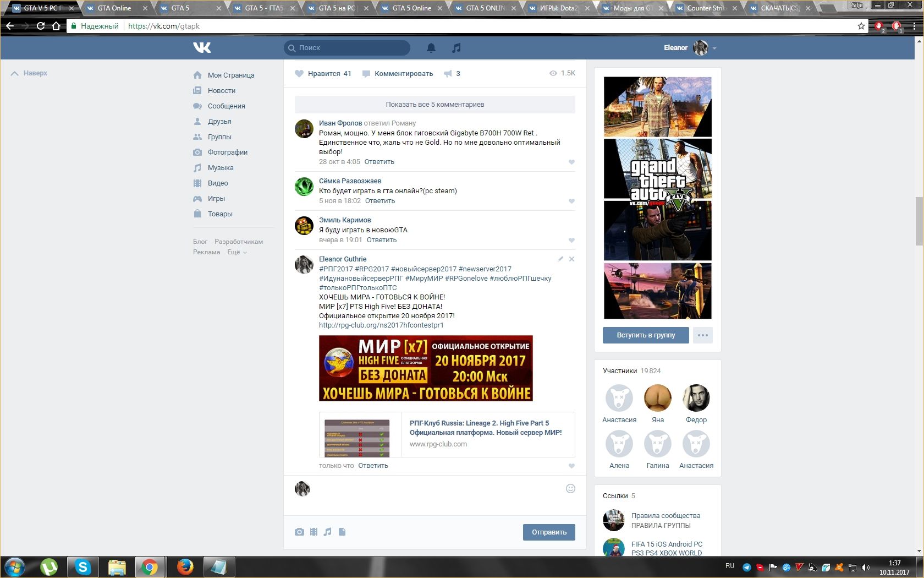Screen dimensions: 924x578
Task: Open Правила сообщества link
Action: click(x=665, y=515)
